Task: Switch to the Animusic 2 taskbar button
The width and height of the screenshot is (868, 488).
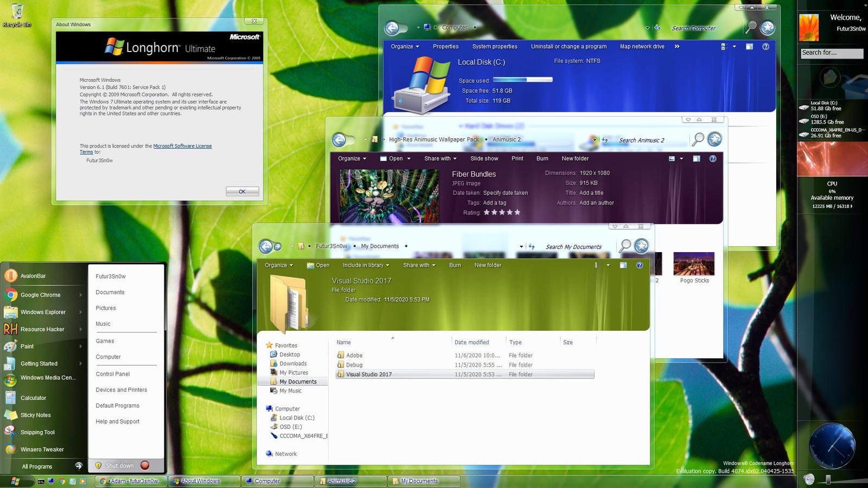Action: 351,481
